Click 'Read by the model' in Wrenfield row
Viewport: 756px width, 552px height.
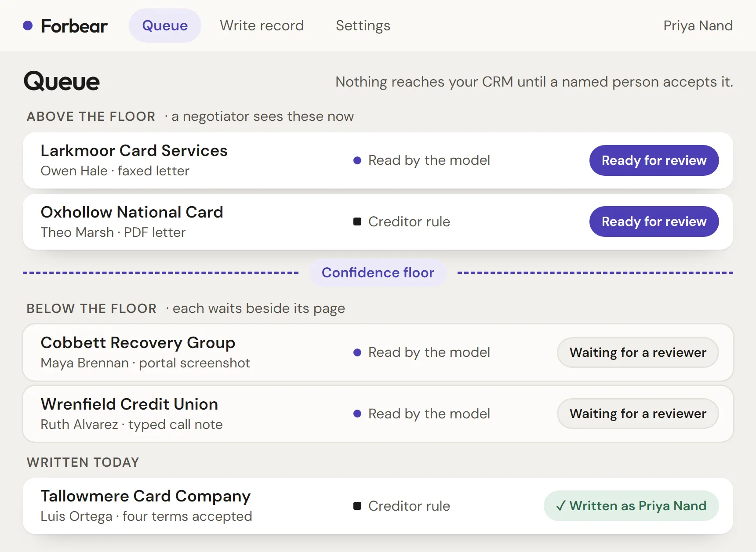tap(429, 414)
